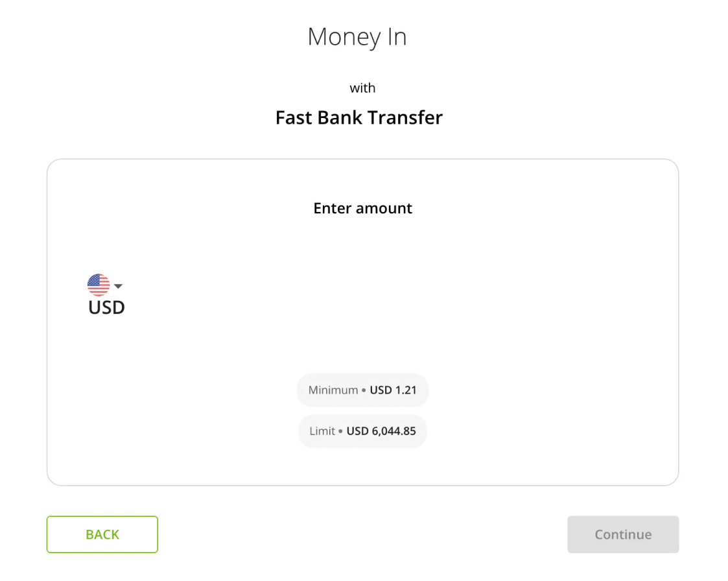Click the flag icon to change currency

point(98,284)
